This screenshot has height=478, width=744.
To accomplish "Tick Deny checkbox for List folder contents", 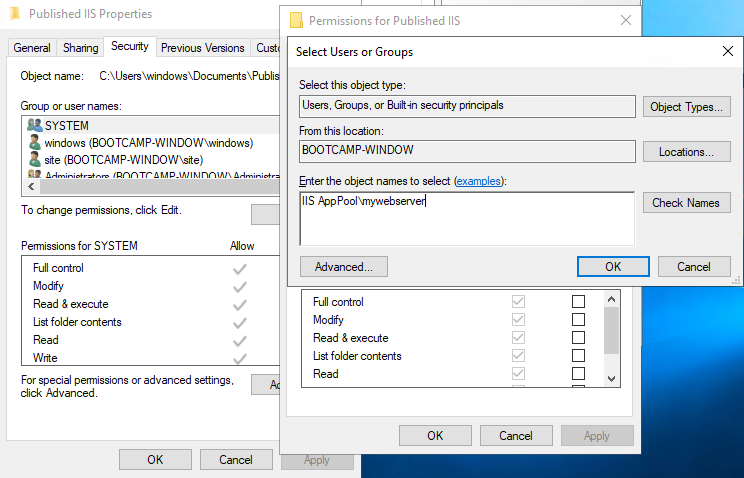I will (x=578, y=356).
